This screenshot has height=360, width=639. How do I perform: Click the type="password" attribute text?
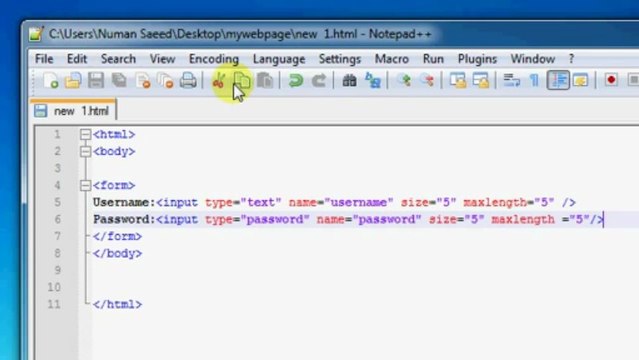(x=257, y=219)
